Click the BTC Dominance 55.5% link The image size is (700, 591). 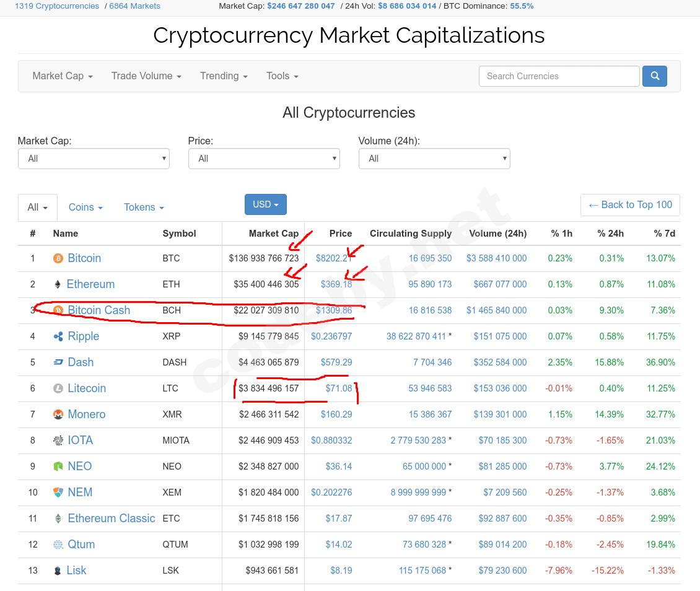pos(522,6)
